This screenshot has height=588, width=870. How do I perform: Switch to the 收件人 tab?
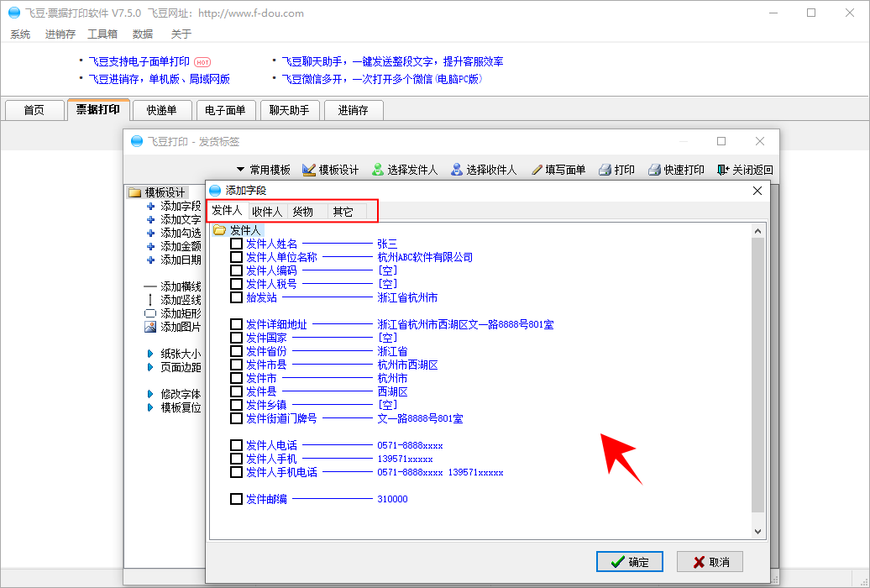pyautogui.click(x=267, y=212)
